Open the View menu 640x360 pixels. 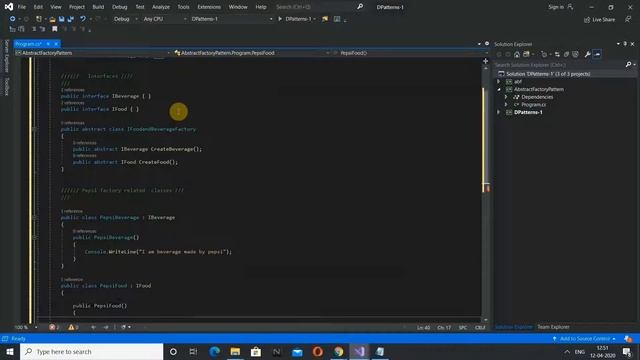(56, 7)
